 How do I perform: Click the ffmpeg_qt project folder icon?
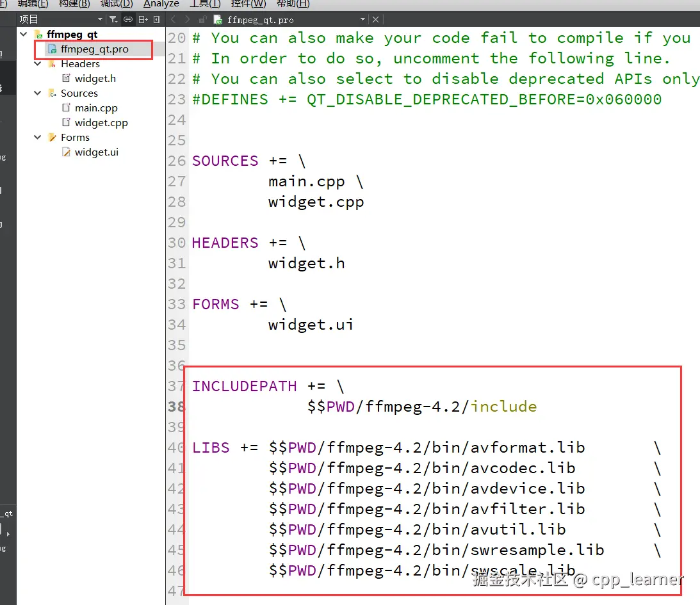coord(39,35)
